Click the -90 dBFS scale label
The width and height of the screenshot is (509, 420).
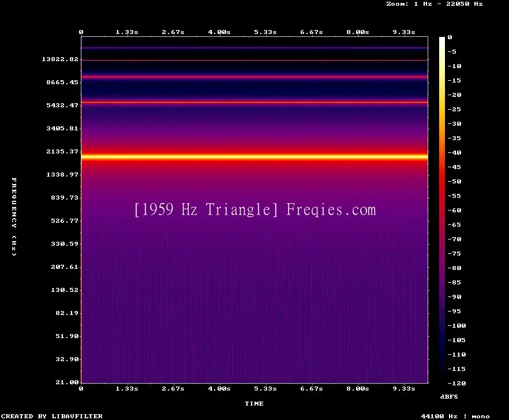click(x=454, y=297)
